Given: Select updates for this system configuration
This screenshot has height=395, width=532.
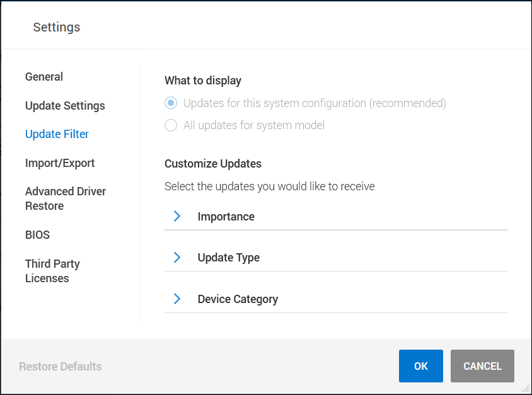Looking at the screenshot, I should click(x=170, y=103).
